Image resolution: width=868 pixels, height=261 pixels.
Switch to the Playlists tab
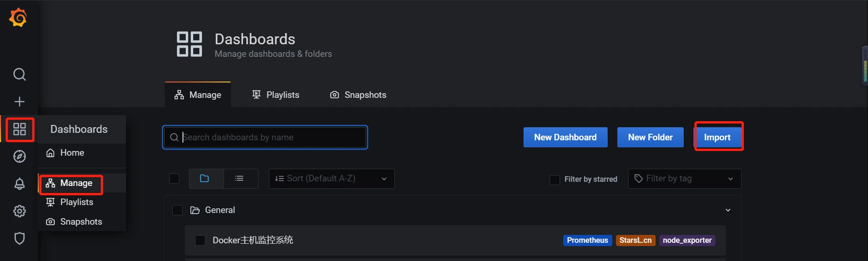point(276,95)
